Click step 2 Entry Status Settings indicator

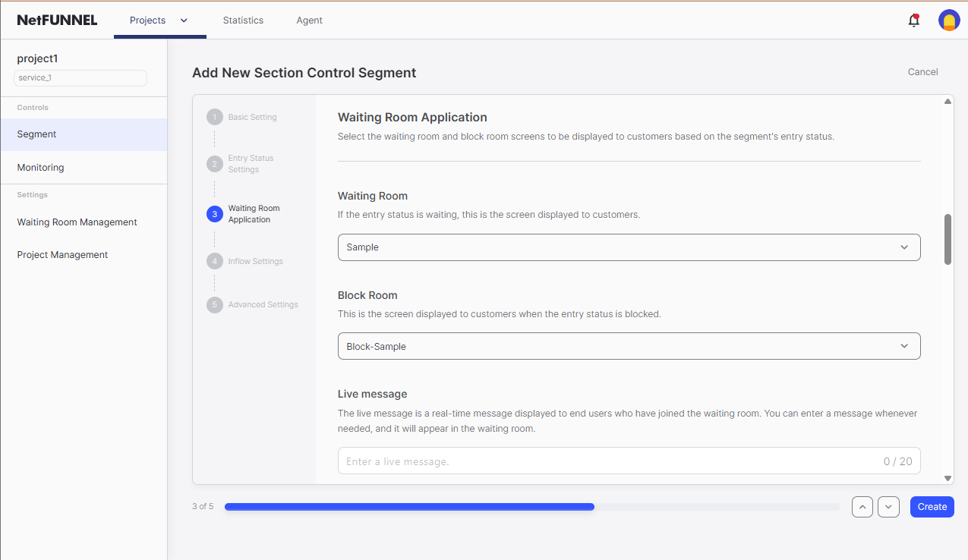coord(214,163)
